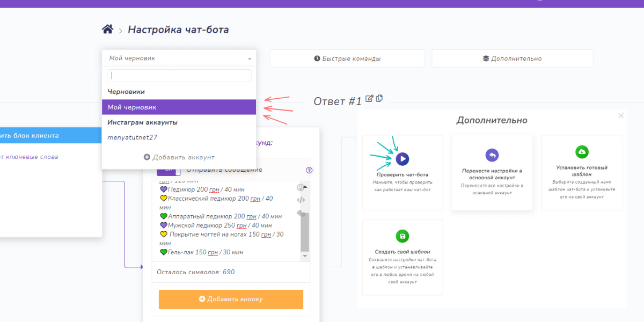Click the copy icon beside Ответ #1
This screenshot has width=644, height=322.
tap(379, 99)
